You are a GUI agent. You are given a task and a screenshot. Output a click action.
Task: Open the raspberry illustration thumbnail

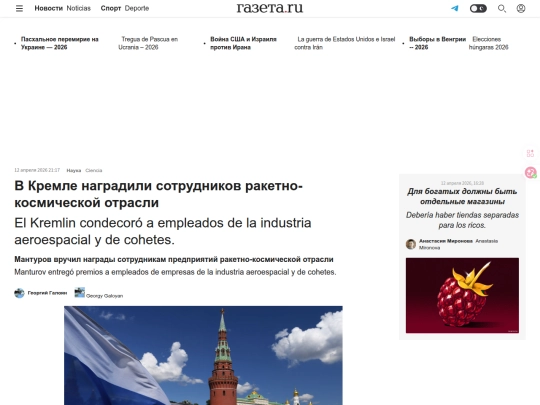pos(462,295)
